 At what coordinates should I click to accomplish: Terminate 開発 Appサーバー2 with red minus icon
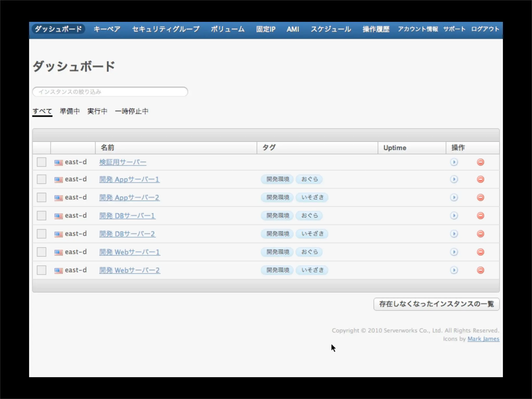click(x=480, y=197)
